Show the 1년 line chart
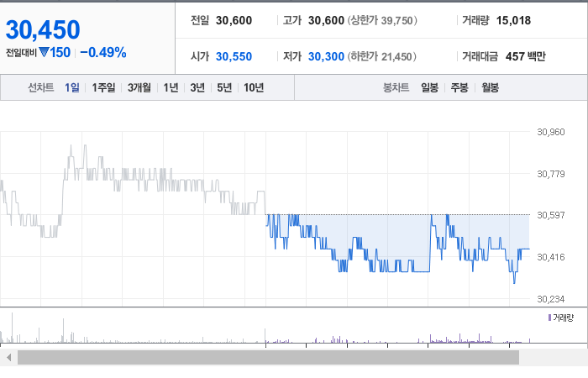This screenshot has width=588, height=378. [x=171, y=87]
